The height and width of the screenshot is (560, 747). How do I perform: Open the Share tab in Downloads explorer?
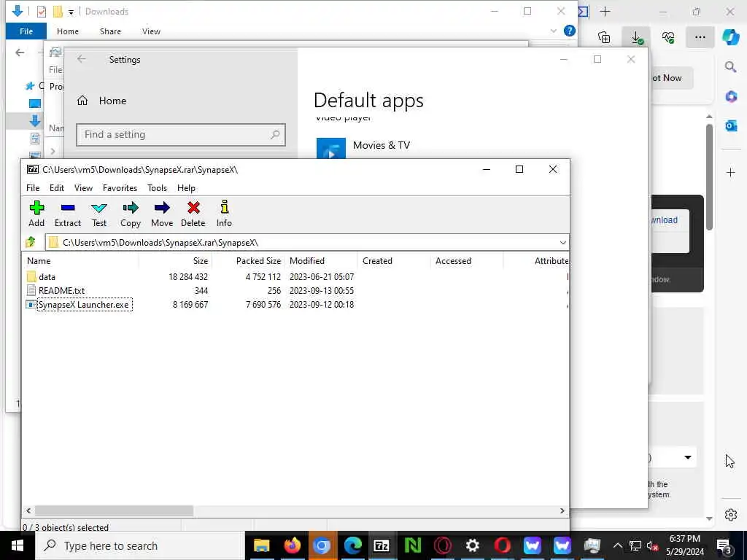(x=110, y=31)
